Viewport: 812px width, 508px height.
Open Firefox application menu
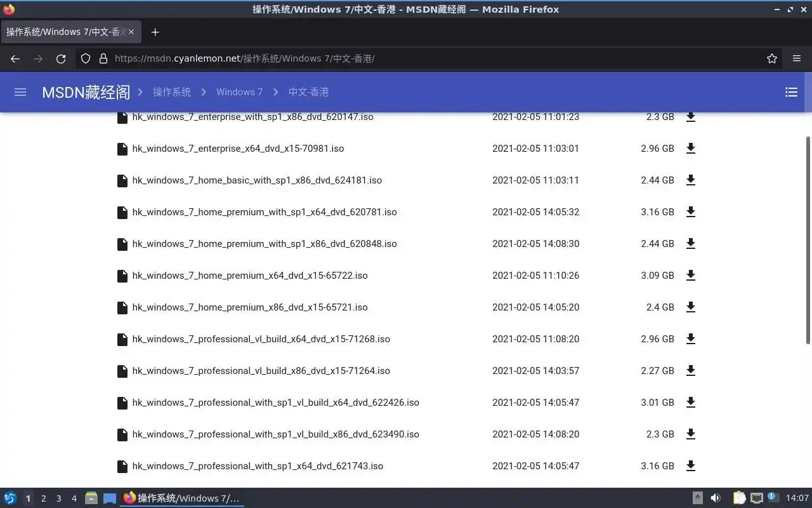click(797, 58)
